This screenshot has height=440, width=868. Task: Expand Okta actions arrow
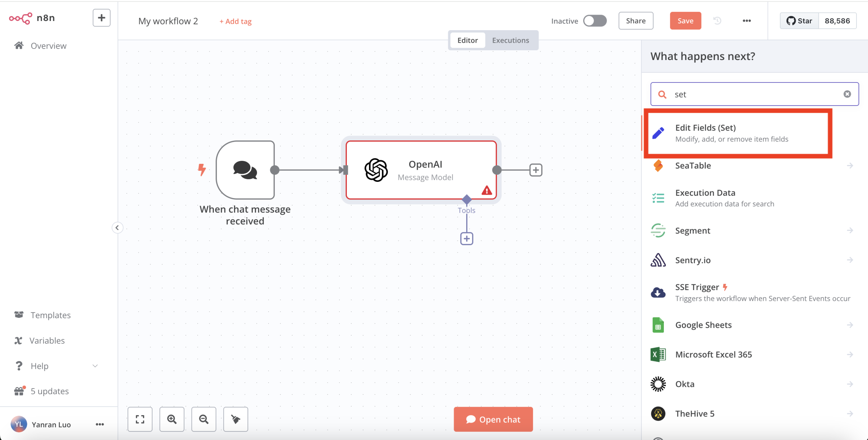tap(850, 384)
